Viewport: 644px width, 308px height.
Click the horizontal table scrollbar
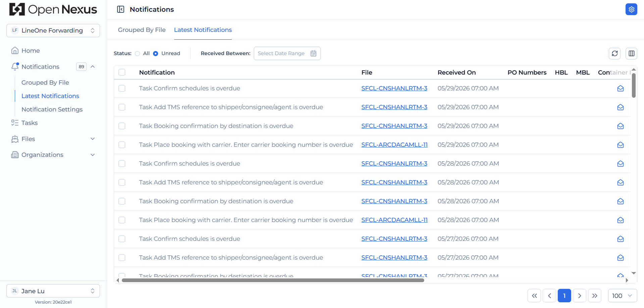pyautogui.click(x=273, y=280)
